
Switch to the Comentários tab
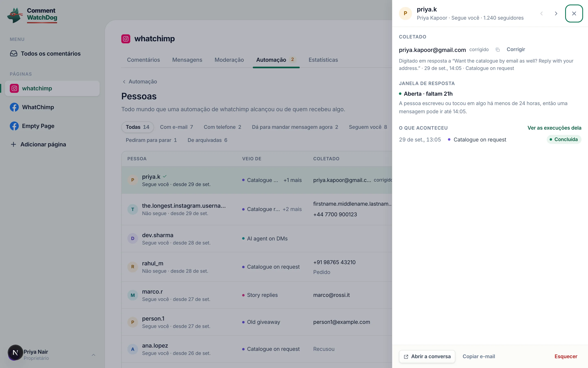tap(143, 60)
